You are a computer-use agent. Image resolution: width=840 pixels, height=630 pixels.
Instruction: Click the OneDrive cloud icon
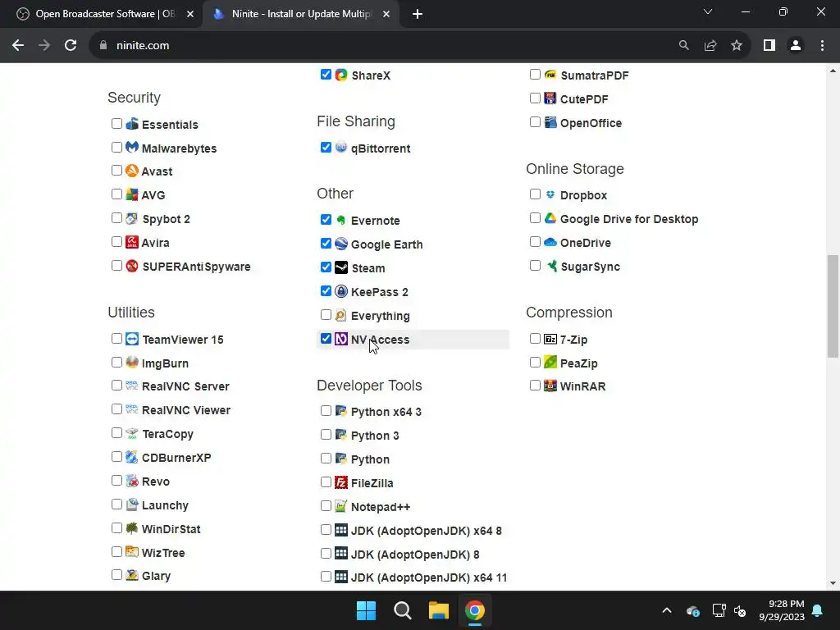550,242
